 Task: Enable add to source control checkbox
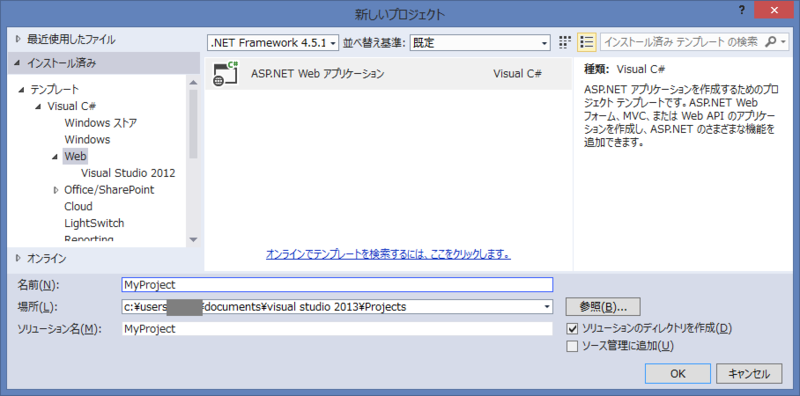(x=572, y=346)
